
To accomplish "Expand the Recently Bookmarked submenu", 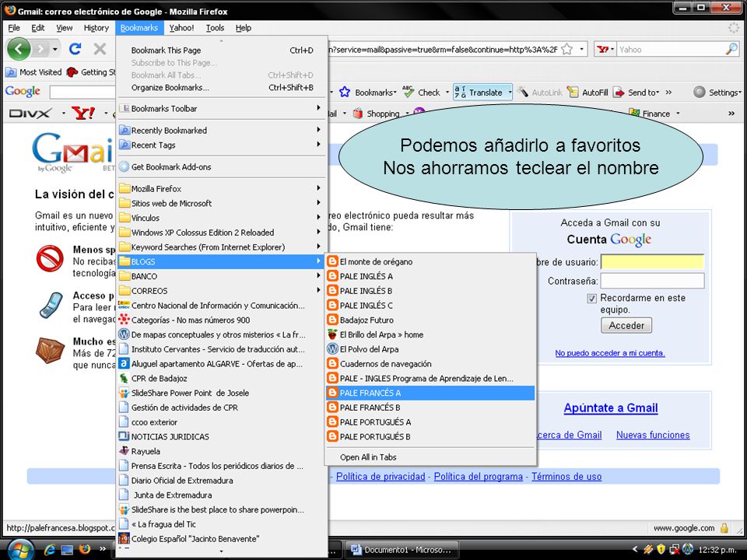I will pos(223,130).
